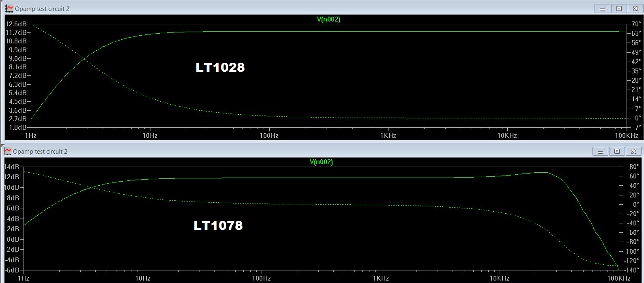
Task: Click the LTspice icon of the lower plot window
Action: [8, 151]
